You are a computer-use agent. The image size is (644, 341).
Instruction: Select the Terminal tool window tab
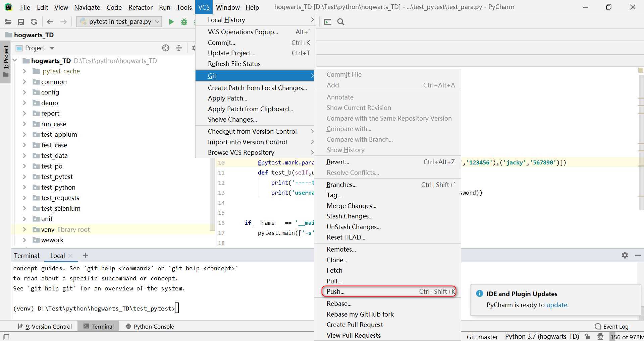[x=98, y=326]
